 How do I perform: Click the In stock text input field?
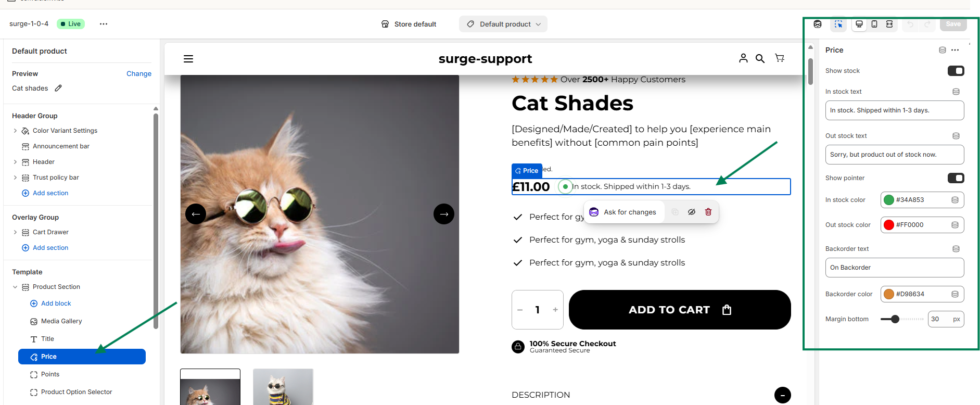point(895,110)
